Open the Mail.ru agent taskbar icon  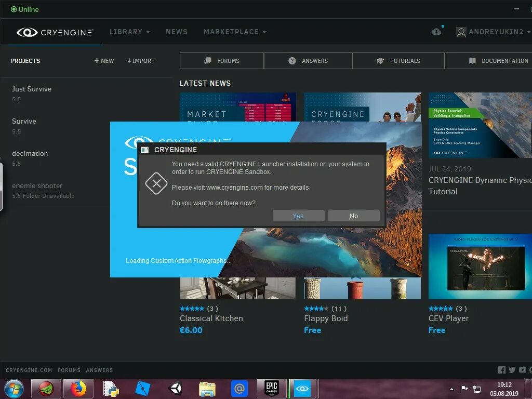pyautogui.click(x=239, y=389)
